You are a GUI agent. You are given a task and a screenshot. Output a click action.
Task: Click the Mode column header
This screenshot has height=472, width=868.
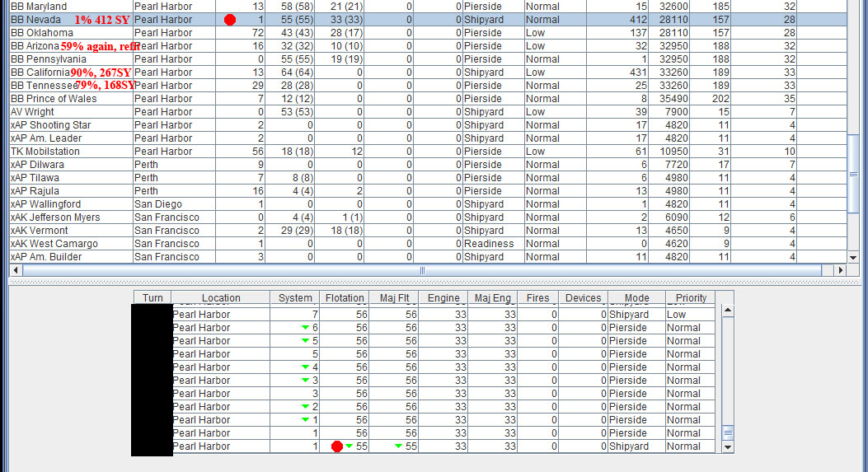[x=636, y=297]
